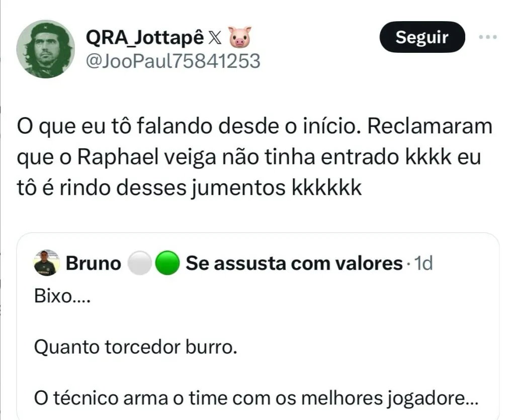Open Bruno's small avatar in quoted tweet

(47, 263)
